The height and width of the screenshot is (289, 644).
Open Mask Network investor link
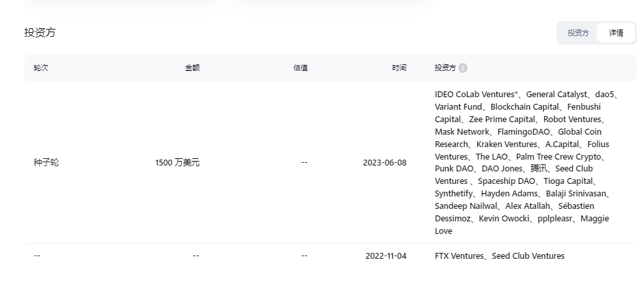(x=462, y=132)
